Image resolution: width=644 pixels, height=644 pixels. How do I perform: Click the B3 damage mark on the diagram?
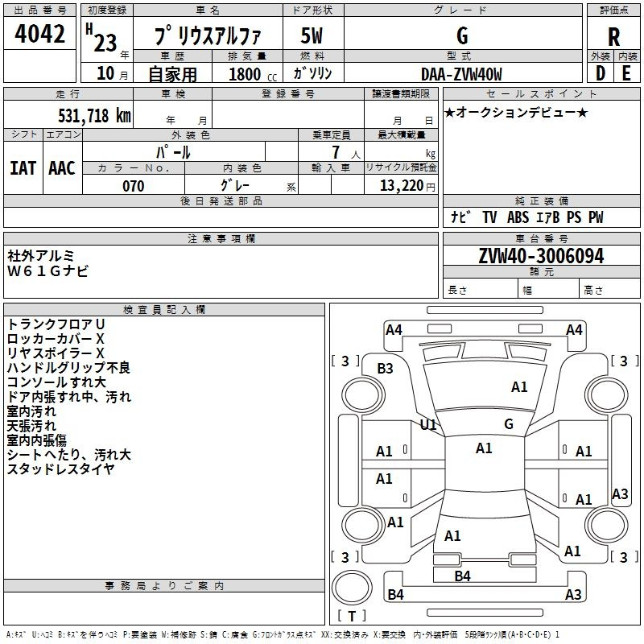point(386,369)
